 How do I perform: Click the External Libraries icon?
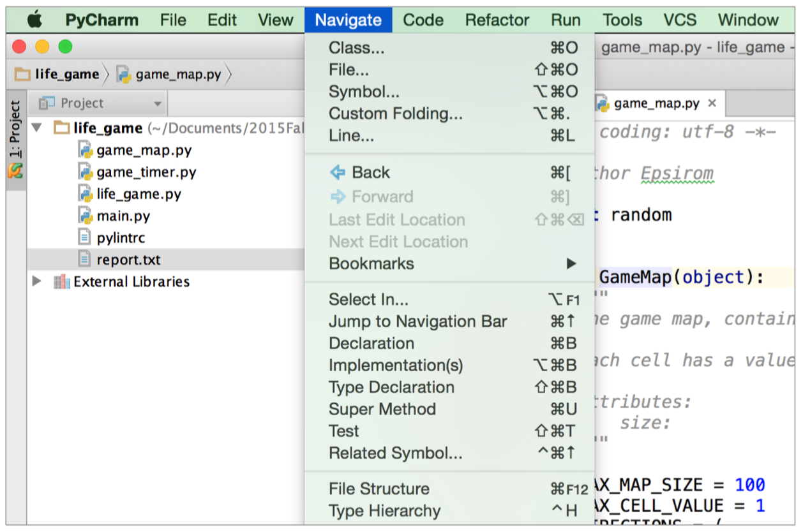click(x=62, y=281)
